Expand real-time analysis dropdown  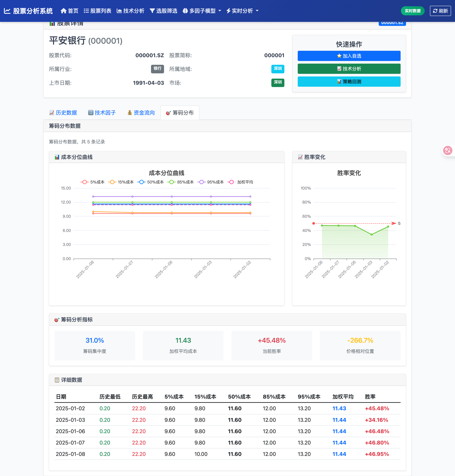click(242, 11)
